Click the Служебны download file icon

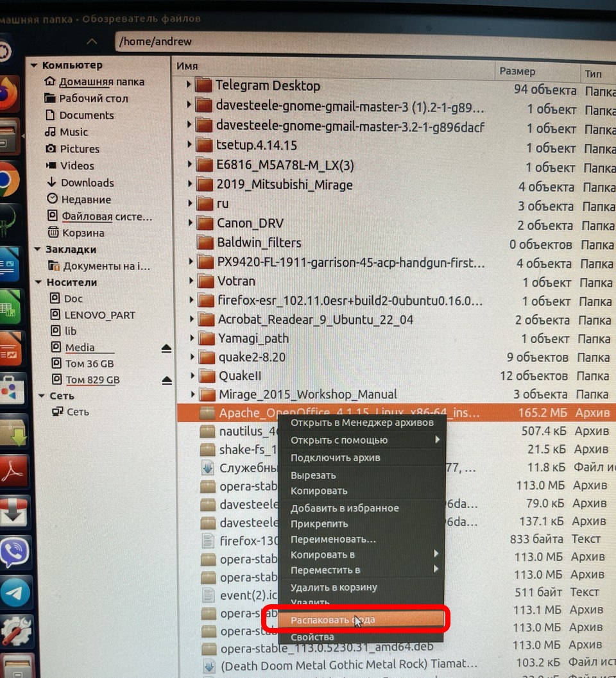tap(208, 468)
